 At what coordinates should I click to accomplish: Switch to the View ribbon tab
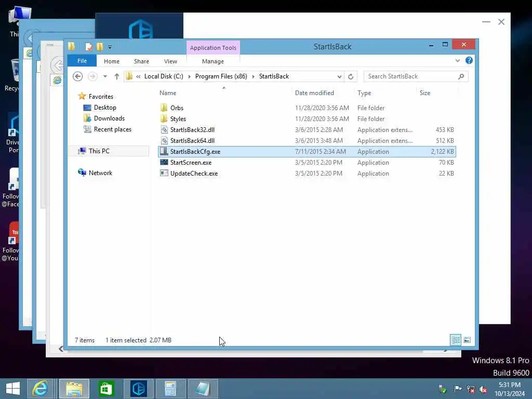170,61
